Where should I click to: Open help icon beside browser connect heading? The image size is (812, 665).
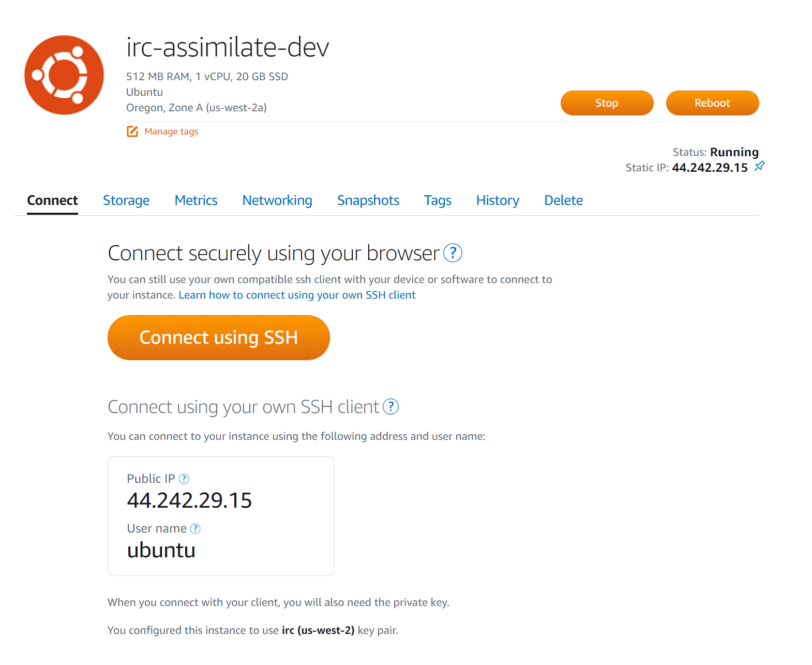[453, 253]
